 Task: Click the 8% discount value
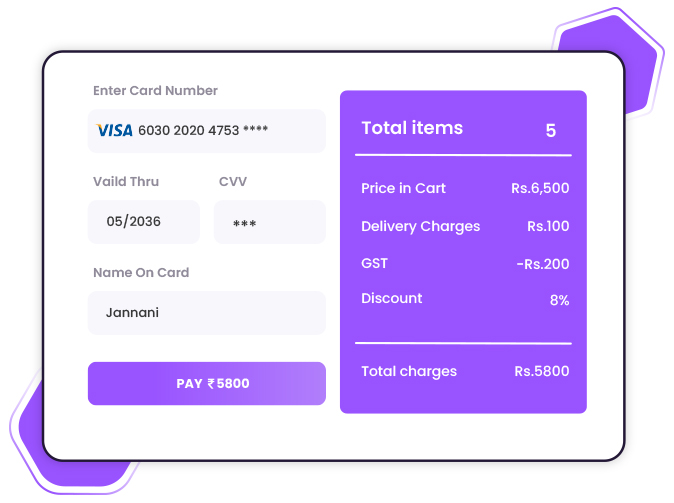pyautogui.click(x=559, y=299)
